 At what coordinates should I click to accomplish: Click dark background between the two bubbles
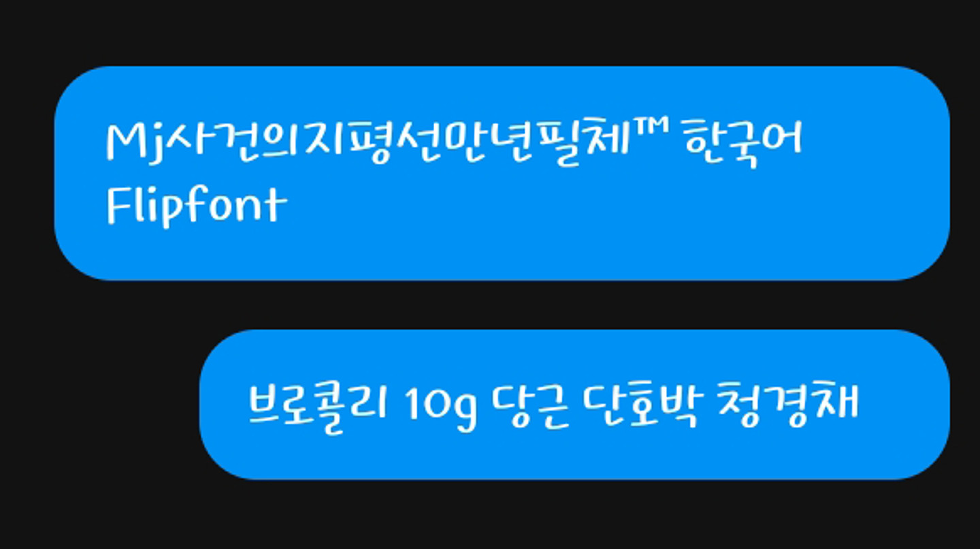502,304
